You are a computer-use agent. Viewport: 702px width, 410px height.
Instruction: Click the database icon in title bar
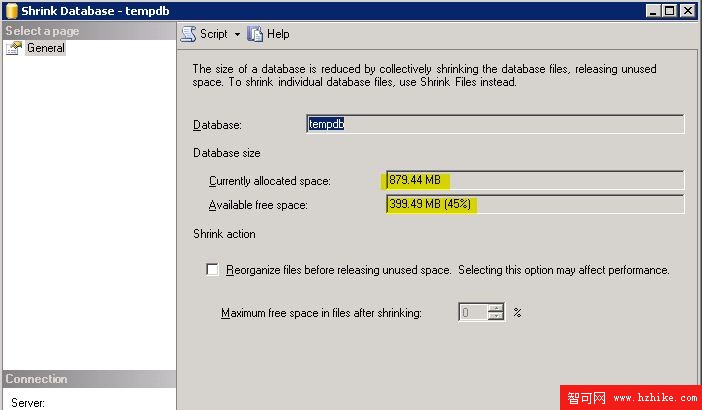coord(12,11)
